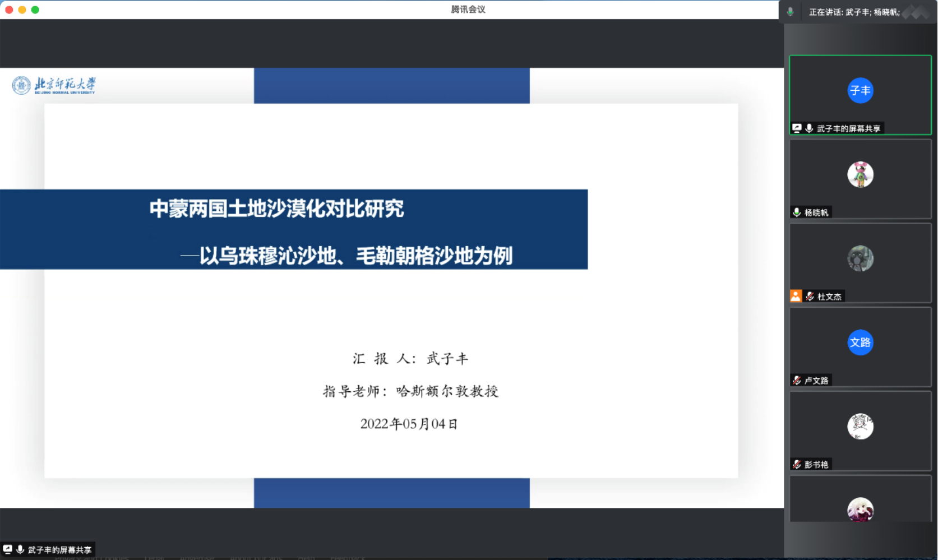Screen dimensions: 938x560
Task: Select the 子丰 avatar in the active speaker tile
Action: 860,90
